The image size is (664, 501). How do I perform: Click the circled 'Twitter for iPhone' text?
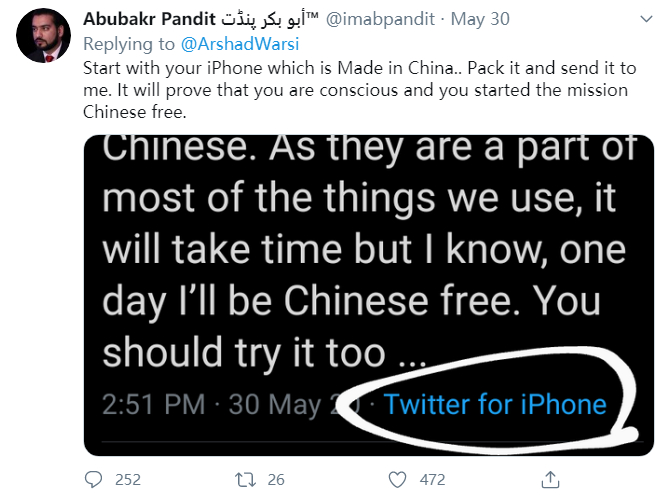(495, 404)
